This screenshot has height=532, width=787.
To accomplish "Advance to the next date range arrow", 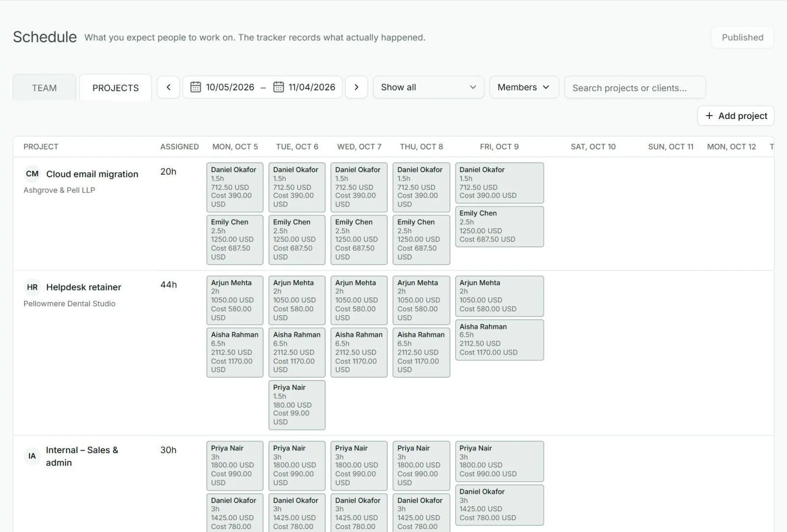I will 357,87.
